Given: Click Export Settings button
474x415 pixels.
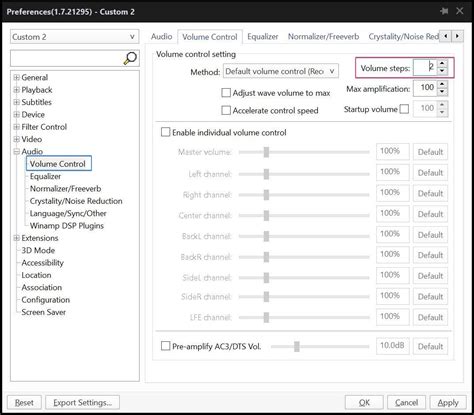Looking at the screenshot, I should pyautogui.click(x=82, y=403).
